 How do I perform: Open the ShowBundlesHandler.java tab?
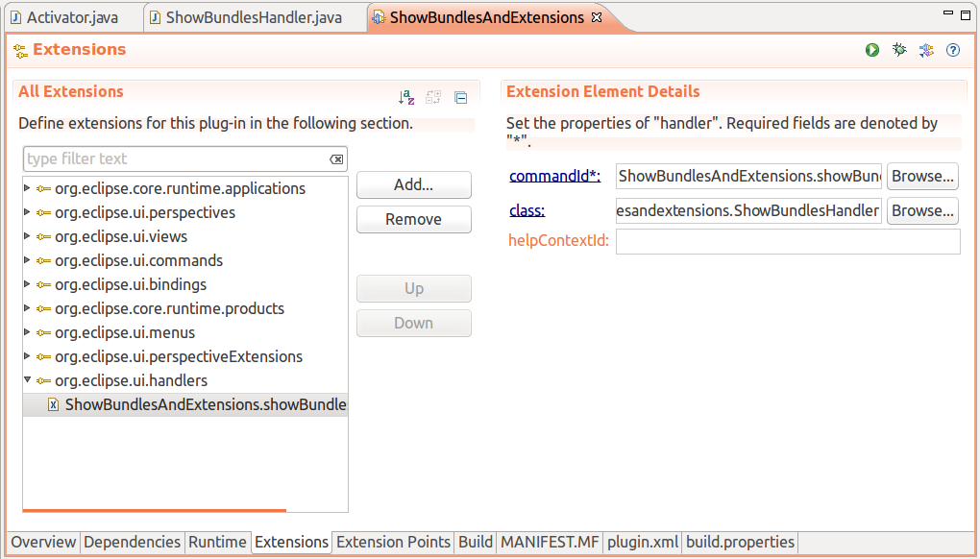tap(254, 17)
